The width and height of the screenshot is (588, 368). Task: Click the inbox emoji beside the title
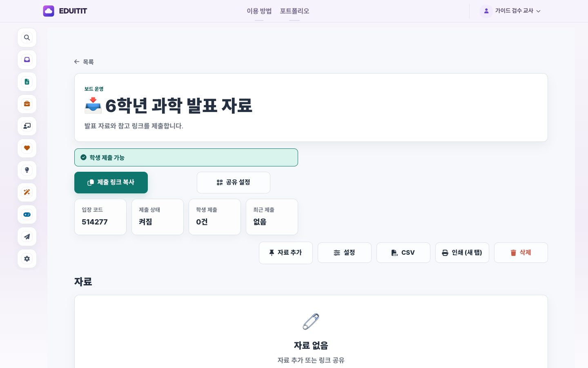click(93, 105)
